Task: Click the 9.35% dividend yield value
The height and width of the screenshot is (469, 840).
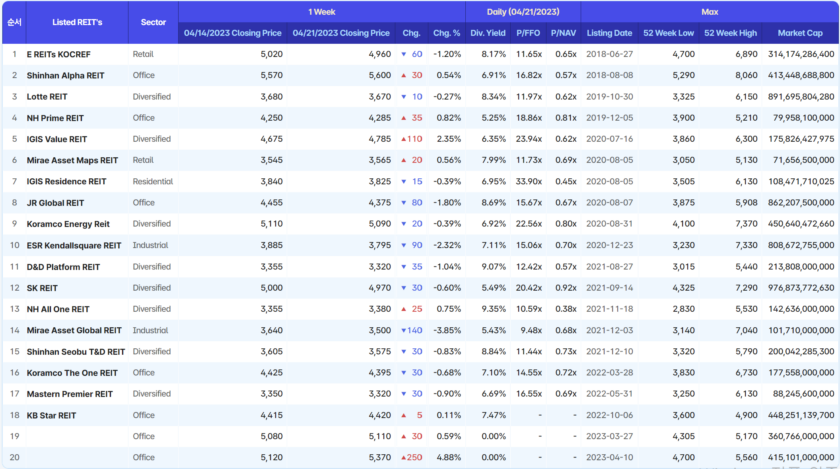Action: [493, 309]
